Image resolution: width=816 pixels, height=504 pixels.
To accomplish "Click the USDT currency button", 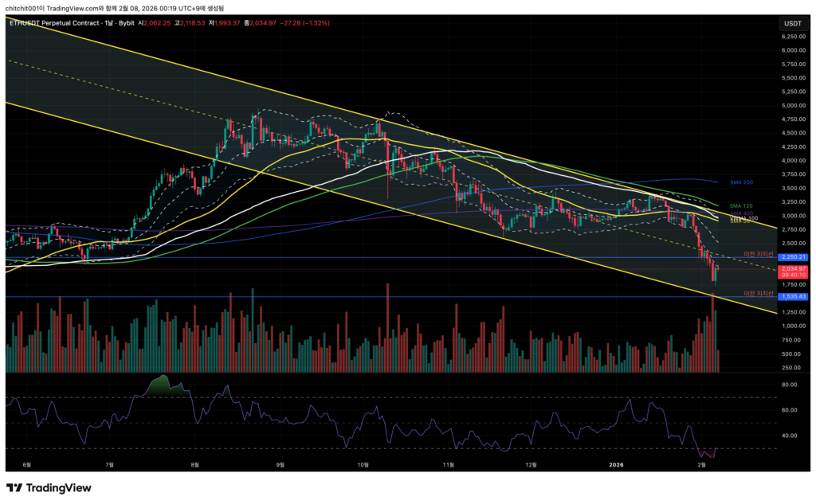I will point(792,23).
